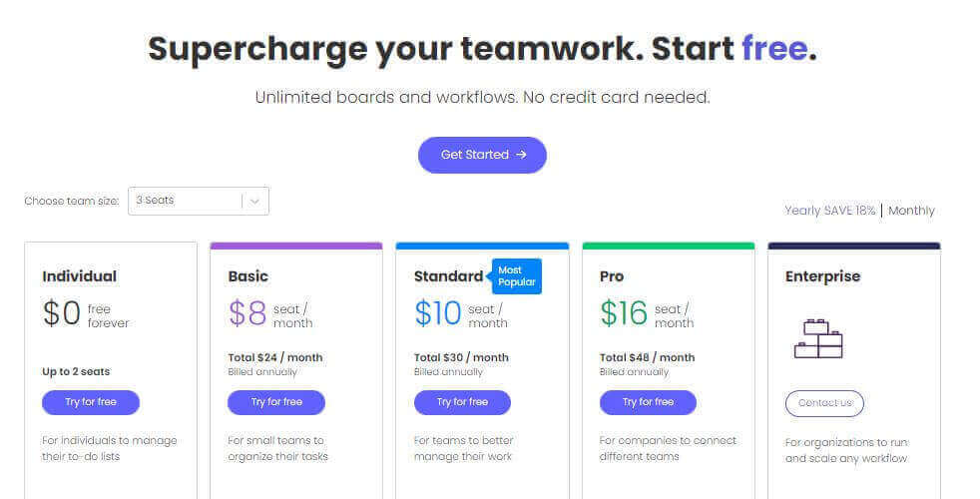Viewport: 980px width, 499px height.
Task: Open the team size dropdown chevron
Action: (x=254, y=202)
